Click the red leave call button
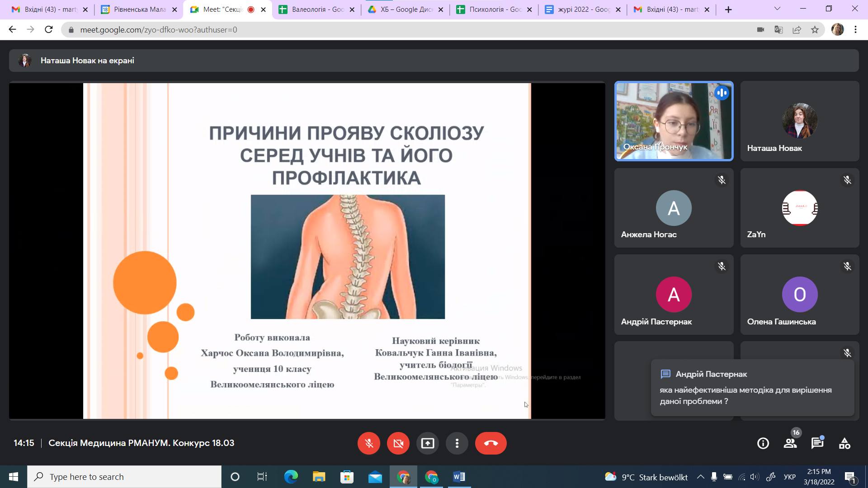The height and width of the screenshot is (488, 868). 491,443
